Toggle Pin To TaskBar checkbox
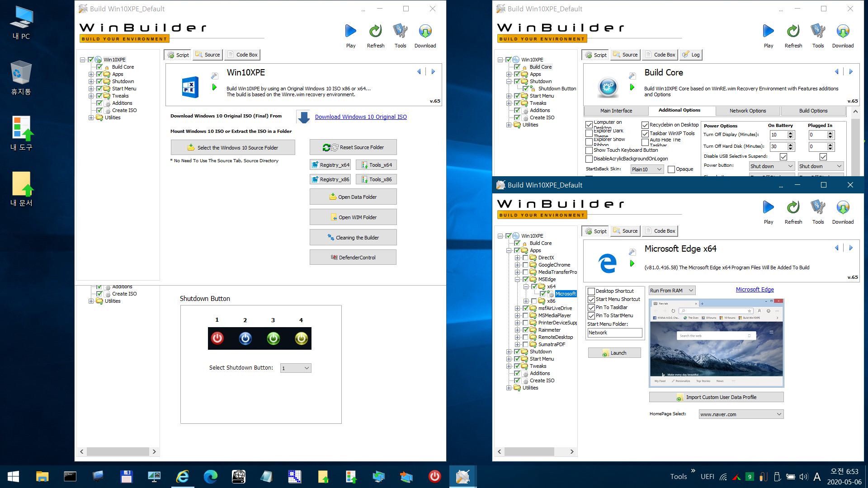 tap(591, 308)
